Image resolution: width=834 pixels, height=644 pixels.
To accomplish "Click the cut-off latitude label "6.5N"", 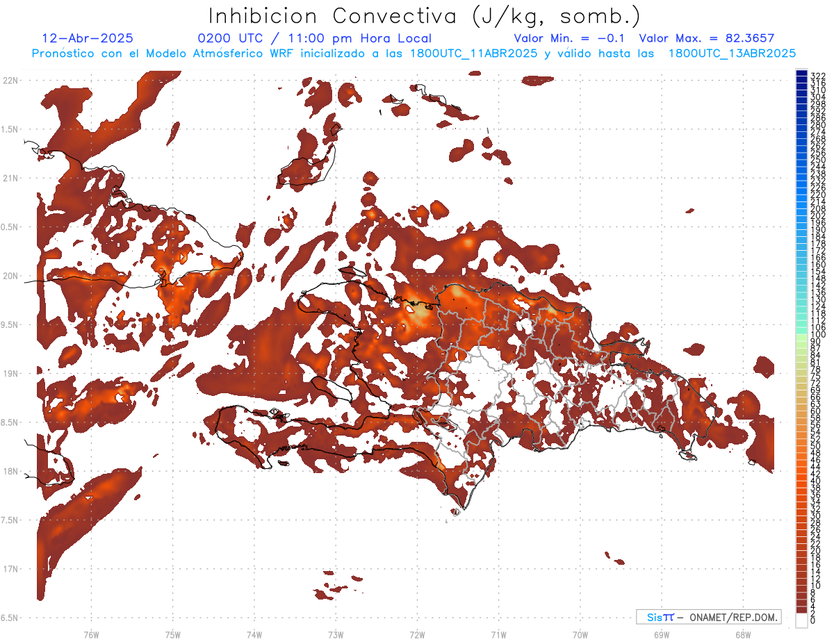I will [10, 618].
